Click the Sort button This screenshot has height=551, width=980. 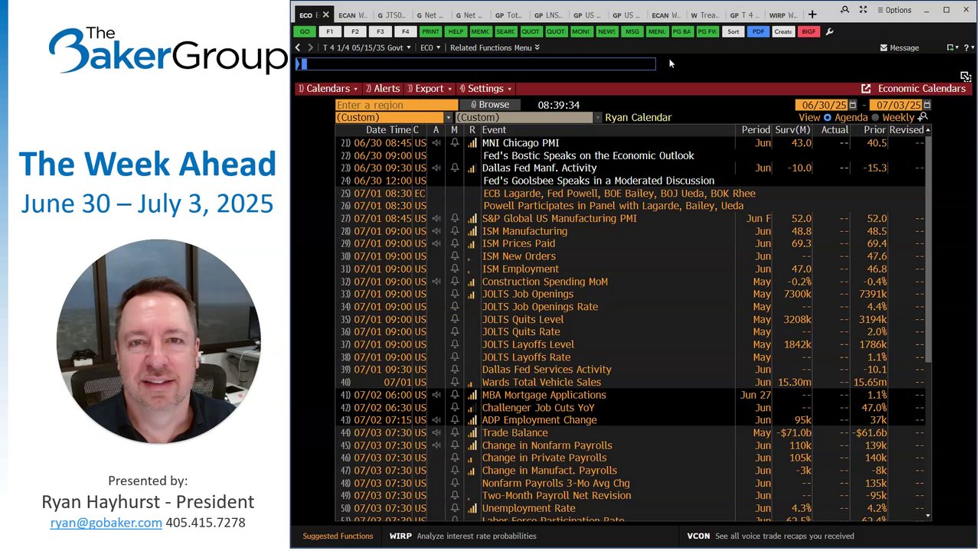click(x=733, y=31)
